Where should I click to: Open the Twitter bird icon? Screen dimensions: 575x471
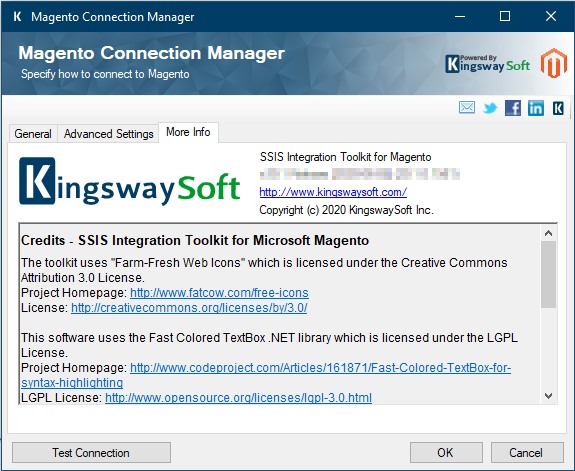tap(490, 108)
